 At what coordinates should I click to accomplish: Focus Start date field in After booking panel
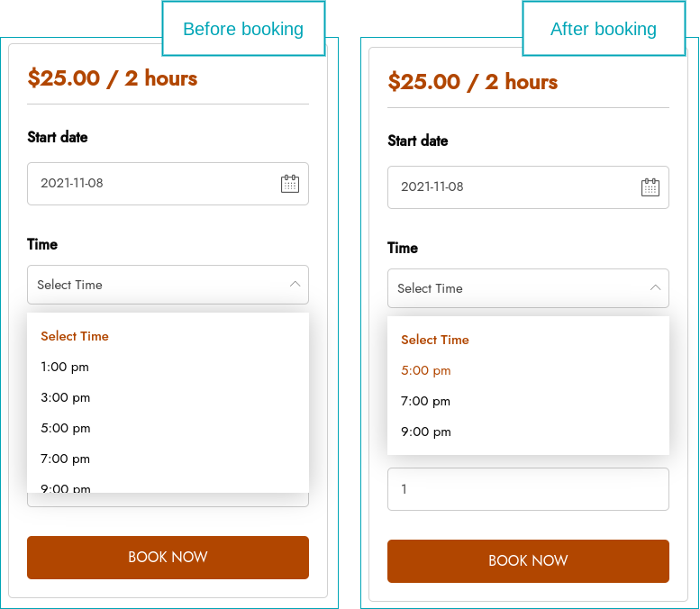pyautogui.click(x=528, y=187)
